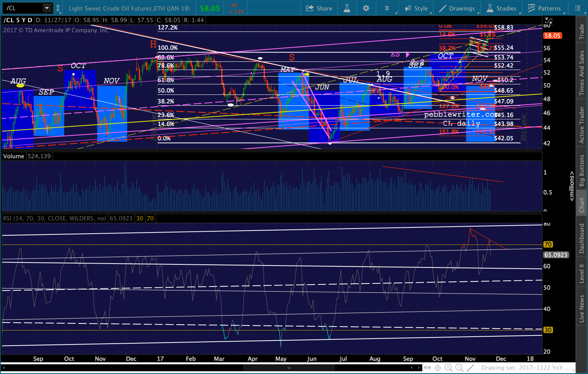The image size is (588, 374).
Task: Click the 61.8% Fibonacci level label
Action: coord(166,80)
